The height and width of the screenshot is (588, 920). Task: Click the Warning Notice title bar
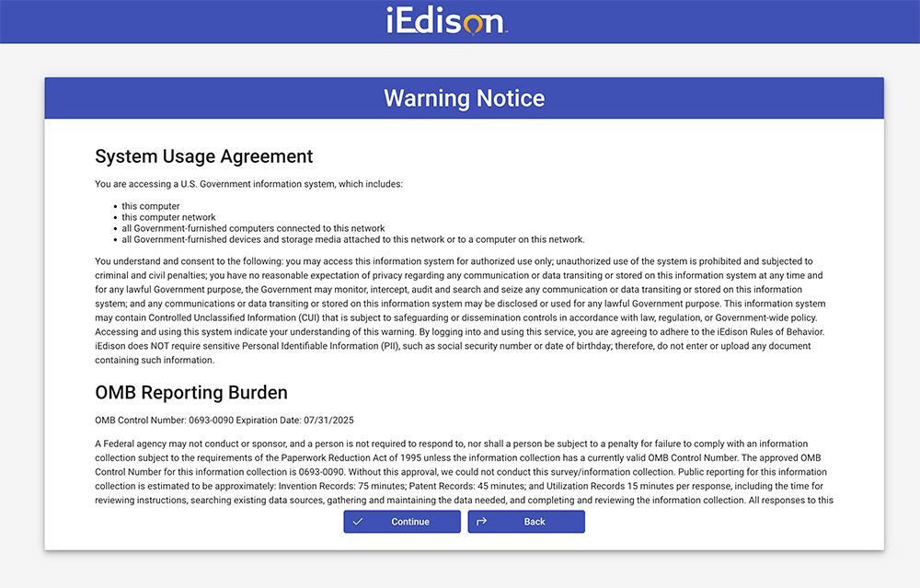[464, 98]
